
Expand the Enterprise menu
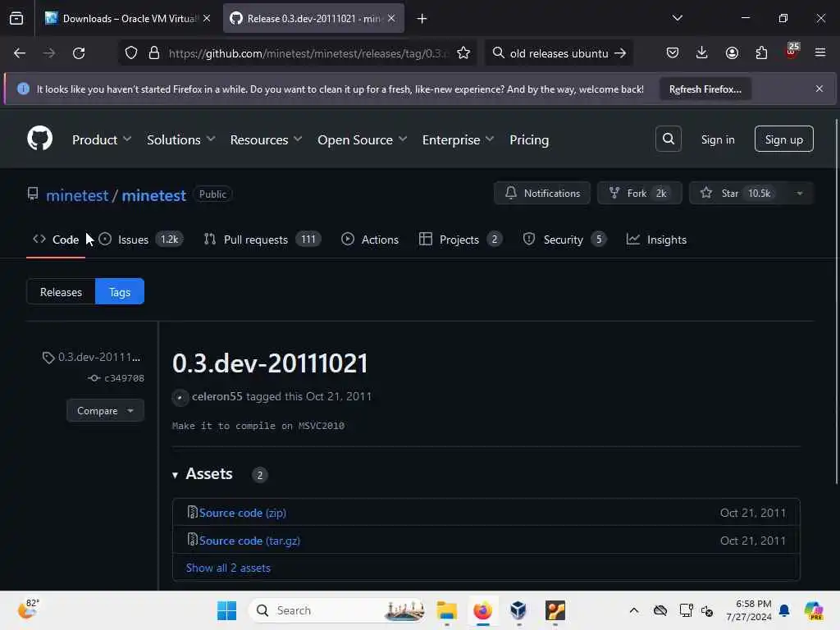coord(458,139)
